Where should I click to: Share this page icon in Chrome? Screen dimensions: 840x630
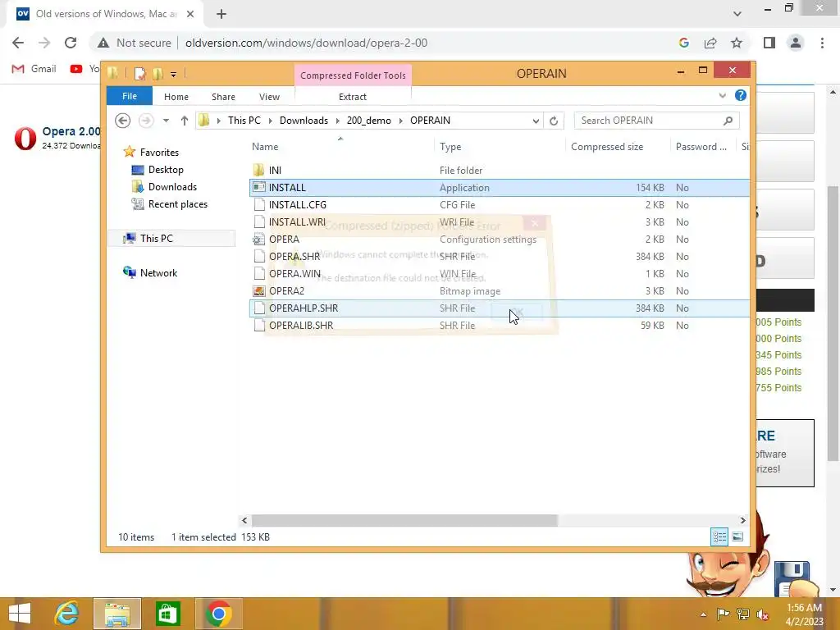(x=710, y=43)
